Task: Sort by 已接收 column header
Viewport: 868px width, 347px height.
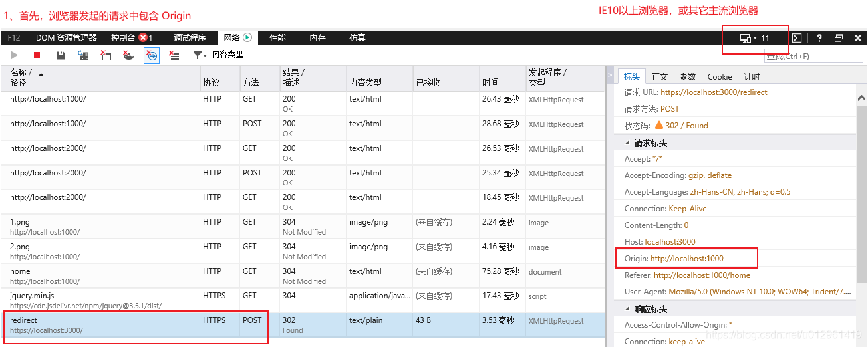Action: tap(446, 78)
